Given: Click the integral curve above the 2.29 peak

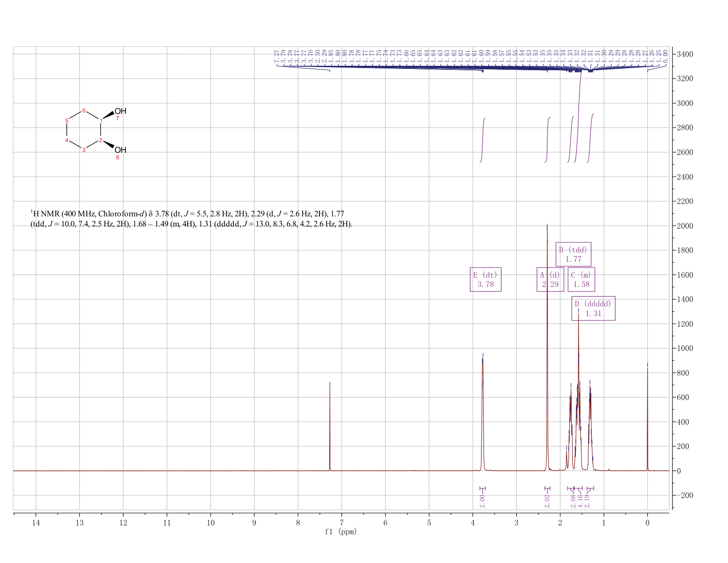Looking at the screenshot, I should pos(548,140).
